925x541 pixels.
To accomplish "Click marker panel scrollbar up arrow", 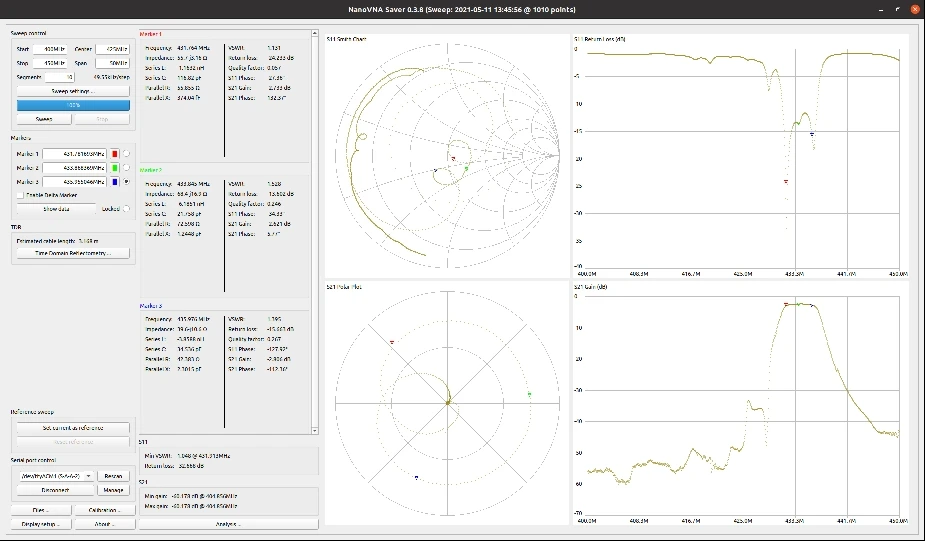I will pos(314,34).
